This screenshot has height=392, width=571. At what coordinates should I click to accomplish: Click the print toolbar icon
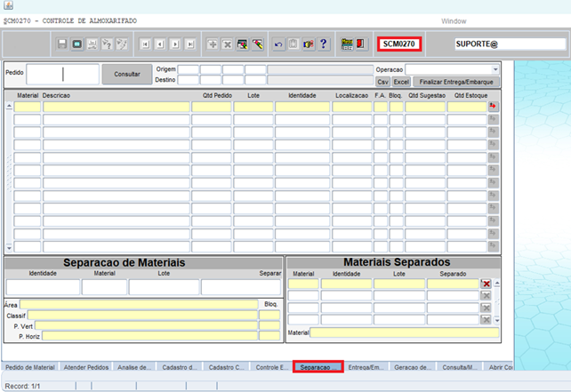click(92, 44)
